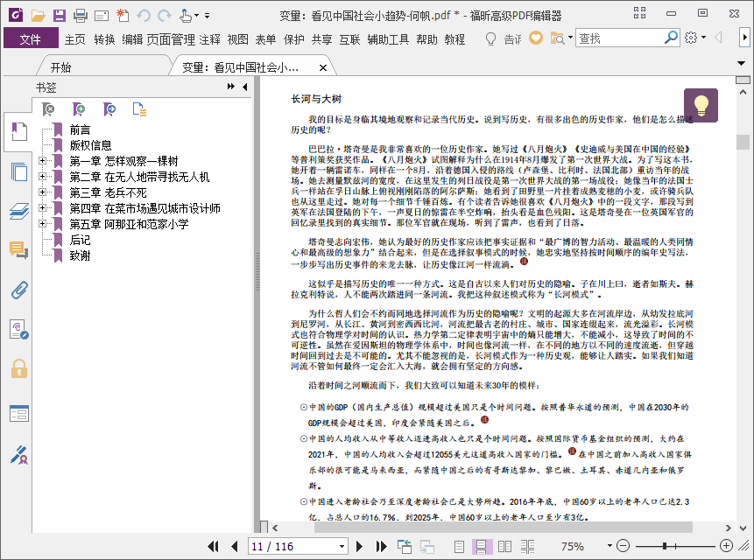The height and width of the screenshot is (560, 754).
Task: Open the 前言 bookmark
Action: (x=80, y=129)
